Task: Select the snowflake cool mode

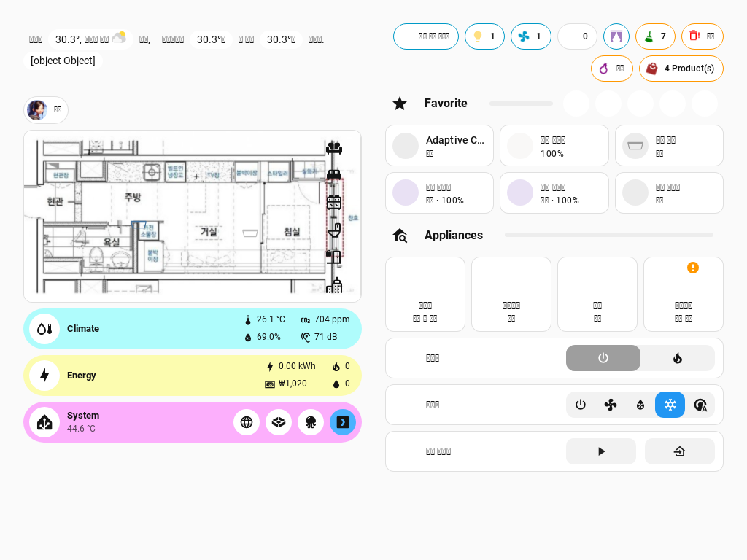Action: click(x=670, y=405)
